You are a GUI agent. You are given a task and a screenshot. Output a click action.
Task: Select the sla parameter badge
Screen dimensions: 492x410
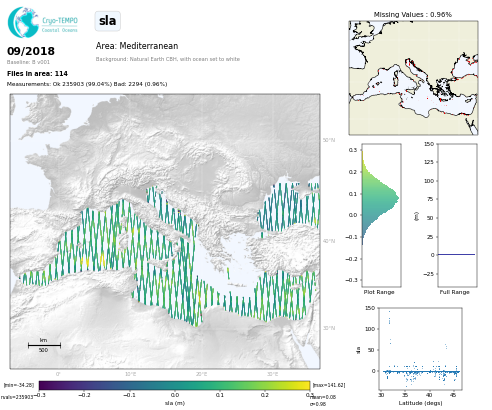(108, 21)
